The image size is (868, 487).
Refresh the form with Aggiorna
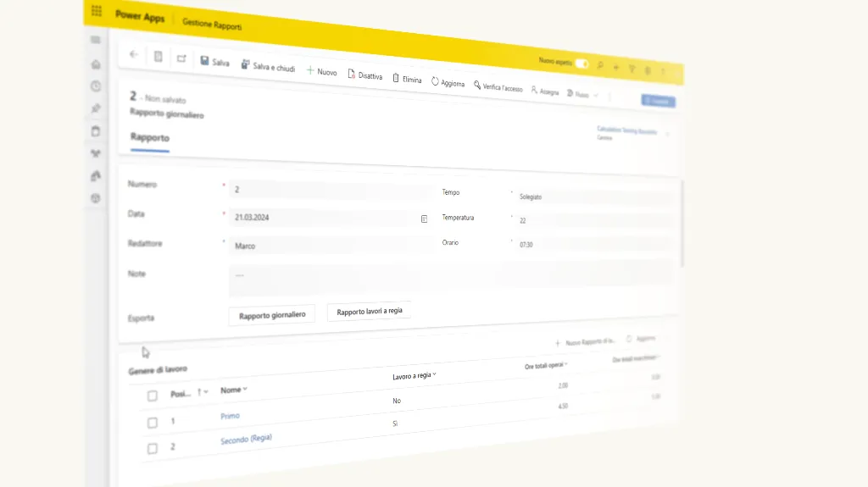448,82
